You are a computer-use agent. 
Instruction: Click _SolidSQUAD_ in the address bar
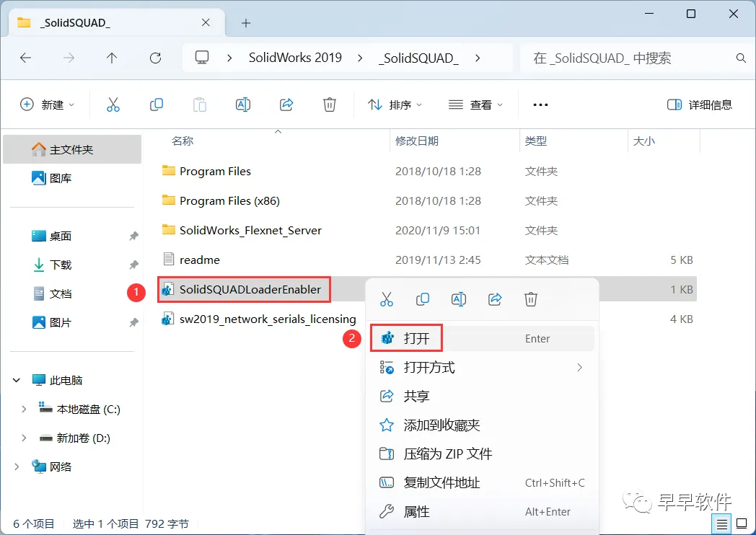coord(418,58)
